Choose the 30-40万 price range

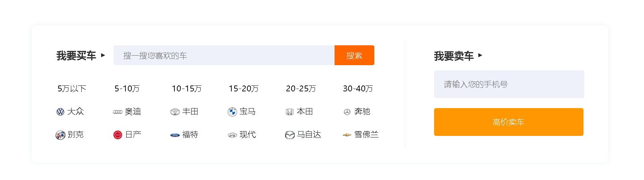(358, 89)
